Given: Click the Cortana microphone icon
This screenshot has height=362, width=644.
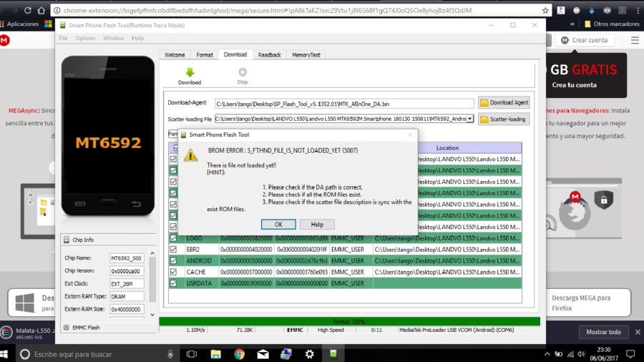Looking at the screenshot, I should 170,354.
